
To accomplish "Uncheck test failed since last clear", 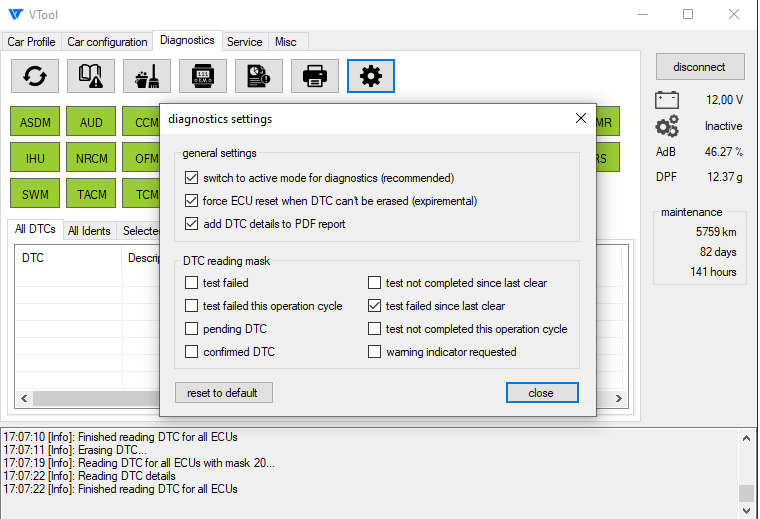I will tap(375, 306).
